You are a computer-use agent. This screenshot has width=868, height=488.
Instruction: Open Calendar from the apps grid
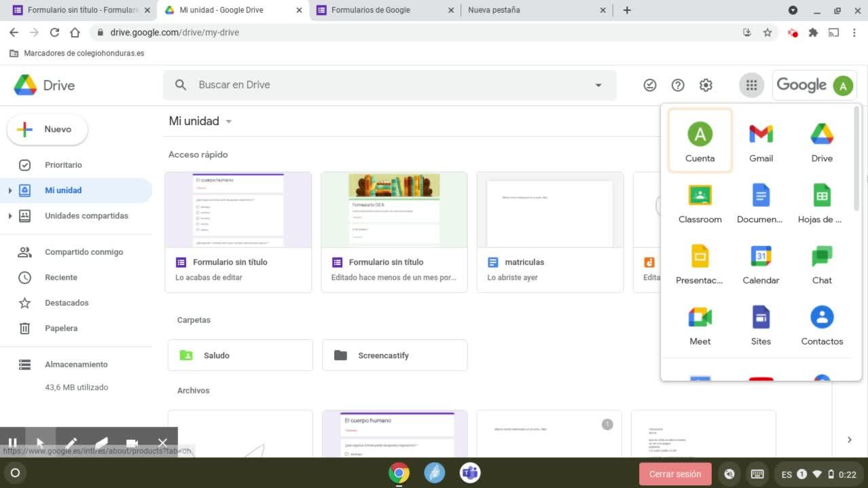(761, 264)
